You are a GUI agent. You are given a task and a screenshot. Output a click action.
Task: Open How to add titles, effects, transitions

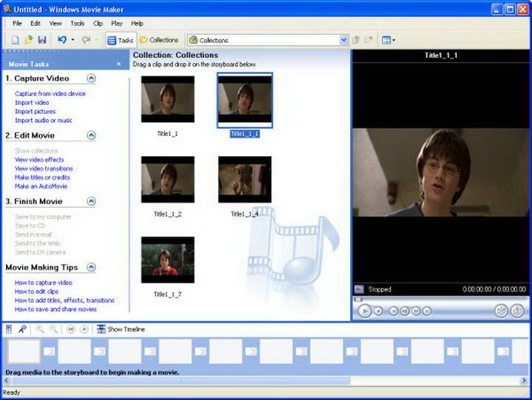(x=64, y=300)
